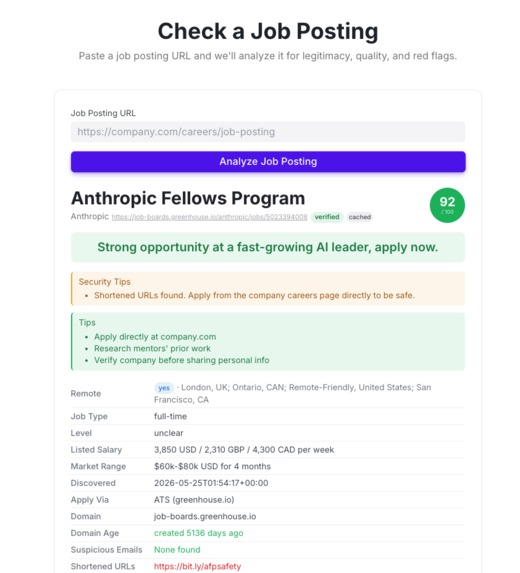Click the Job Posting URL input field
Viewport: 520px width, 573px height.
point(268,132)
